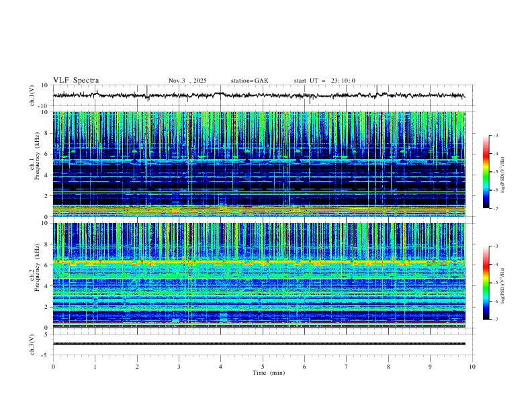The width and height of the screenshot is (532, 411).
Task: Click the ch.3 flat black signal trace
Action: click(259, 344)
